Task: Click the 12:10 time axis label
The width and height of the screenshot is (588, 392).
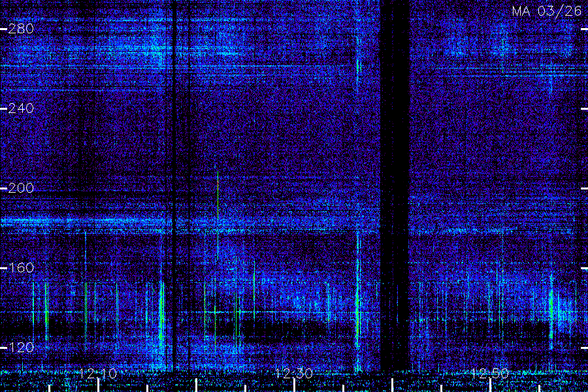Action: pyautogui.click(x=98, y=374)
